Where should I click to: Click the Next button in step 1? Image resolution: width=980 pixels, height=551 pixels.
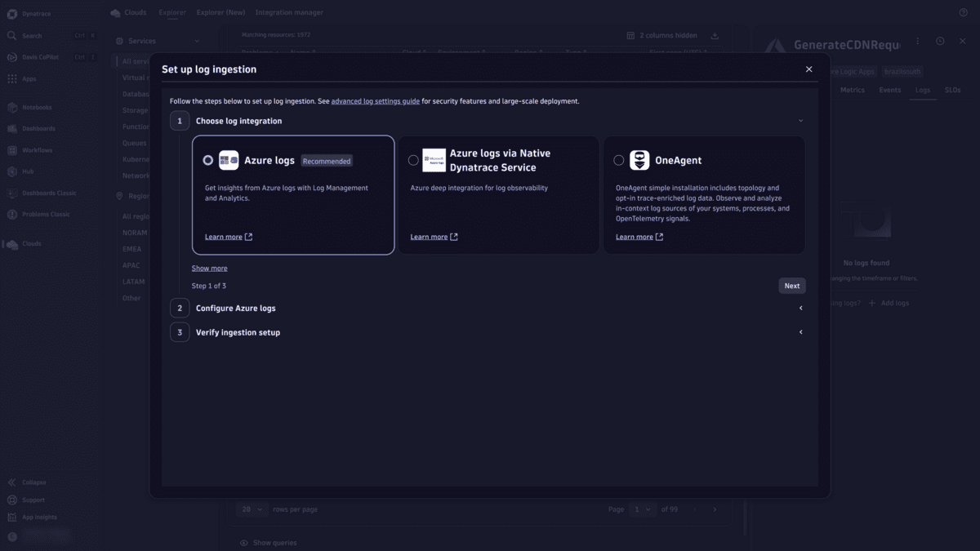(791, 285)
